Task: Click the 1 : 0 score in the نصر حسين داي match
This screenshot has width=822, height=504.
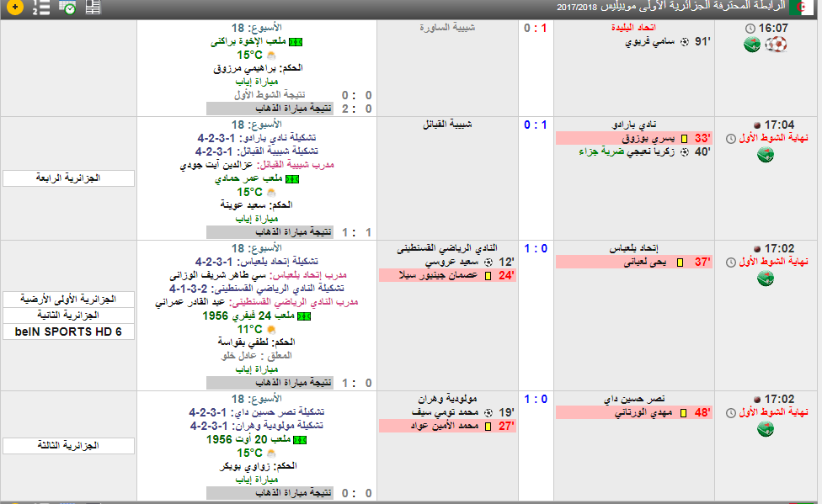Action: [x=536, y=400]
